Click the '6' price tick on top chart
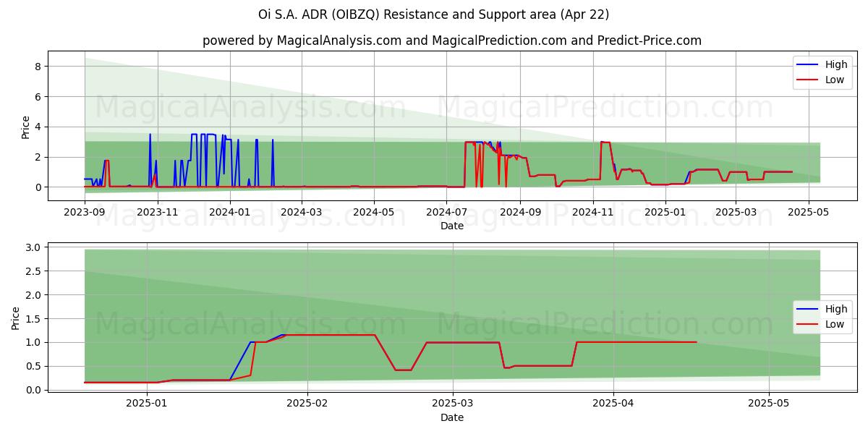Viewport: 868px width, 434px height. [38, 97]
